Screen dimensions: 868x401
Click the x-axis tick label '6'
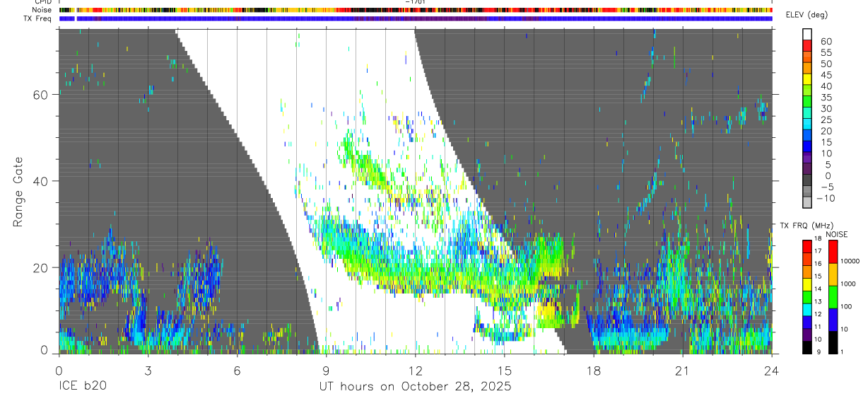coord(237,370)
